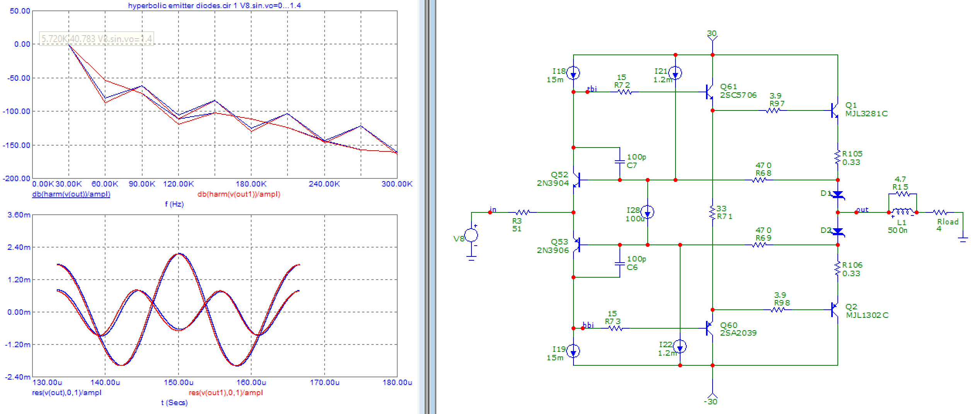Click the Q60 2SA2039 transistor symbol
Viewport: 980px width, 414px height.
pos(709,328)
